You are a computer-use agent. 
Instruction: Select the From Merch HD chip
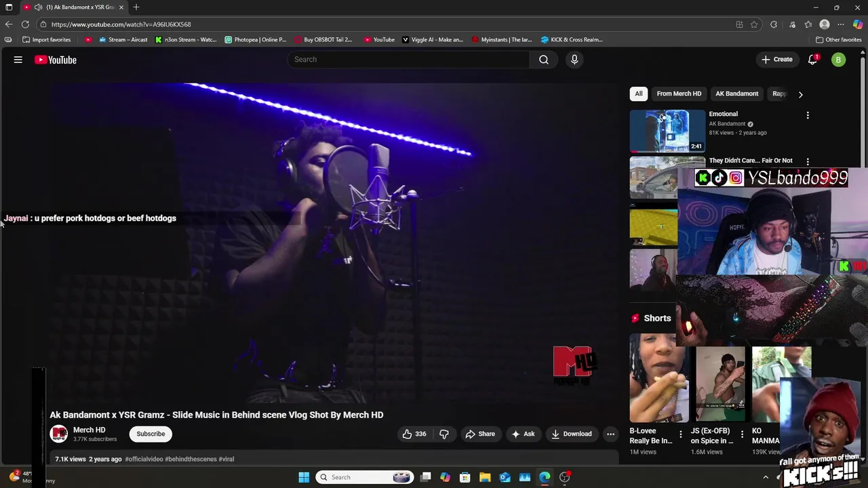click(679, 94)
